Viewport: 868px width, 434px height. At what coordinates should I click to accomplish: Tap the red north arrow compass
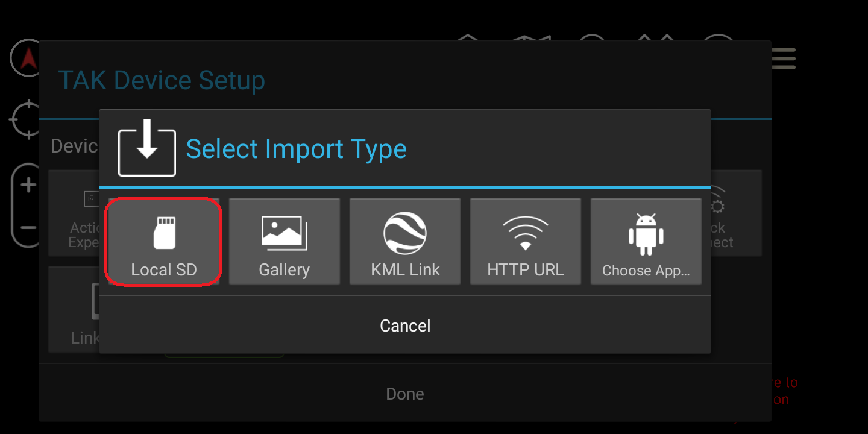point(27,58)
